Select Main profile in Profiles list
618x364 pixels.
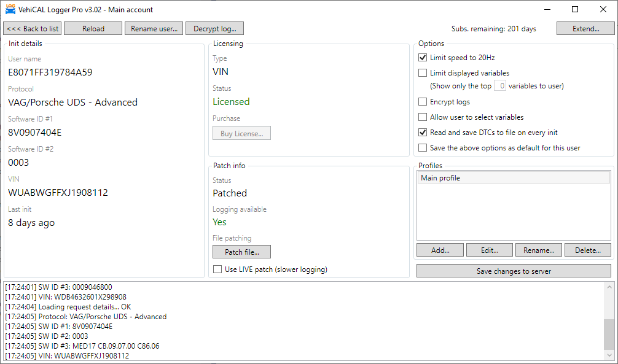point(514,178)
